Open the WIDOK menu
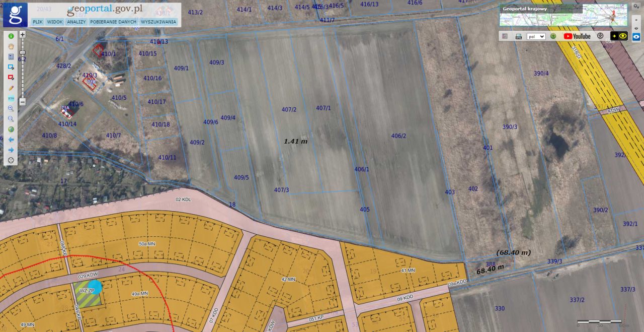Screen dimensions: 644x332 (x=55, y=22)
